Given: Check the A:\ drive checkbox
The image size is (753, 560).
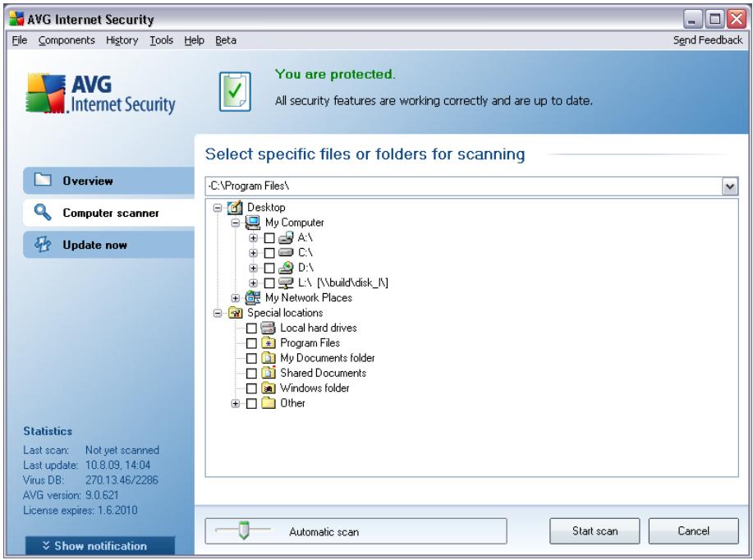Looking at the screenshot, I should click(x=269, y=238).
